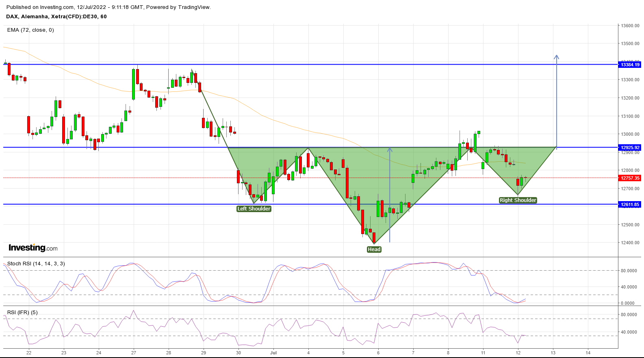
Task: Click the 12500.00 price axis label
Action: point(630,225)
